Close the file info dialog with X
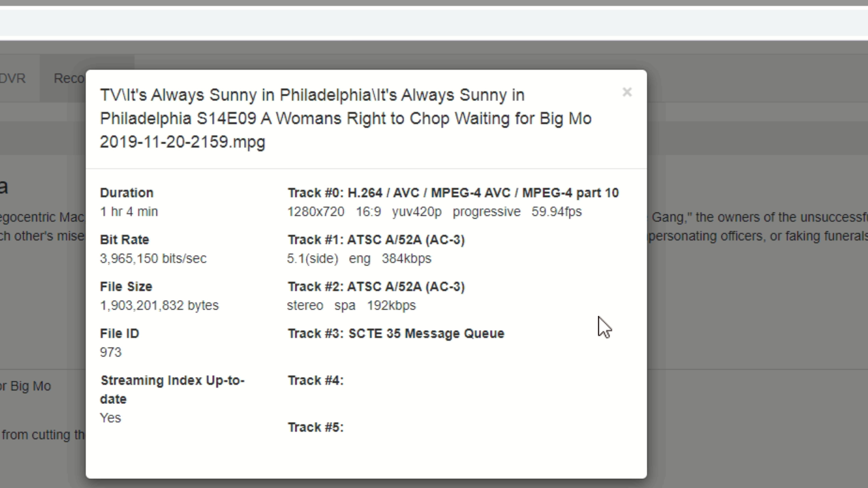Screen dimensions: 868x488 pos(627,92)
